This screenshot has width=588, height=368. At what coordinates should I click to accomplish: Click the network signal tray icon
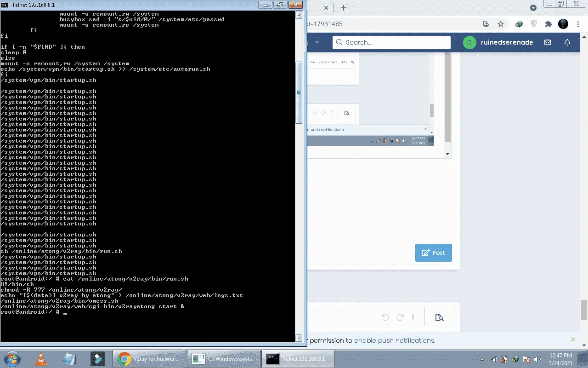(x=493, y=359)
